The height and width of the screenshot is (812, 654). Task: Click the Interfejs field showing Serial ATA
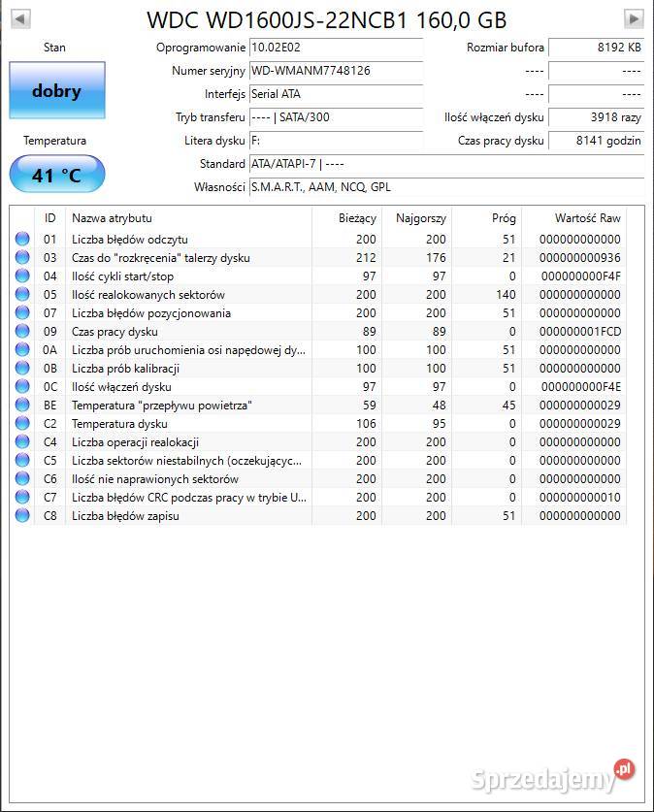point(336,94)
